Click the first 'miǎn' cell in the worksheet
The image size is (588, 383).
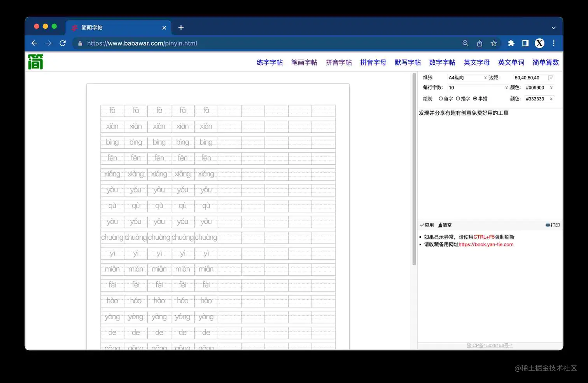click(112, 269)
